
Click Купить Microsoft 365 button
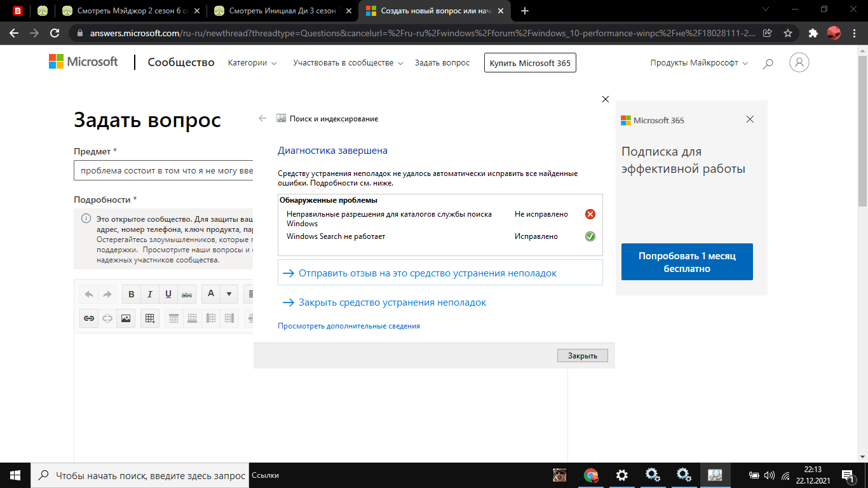530,63
